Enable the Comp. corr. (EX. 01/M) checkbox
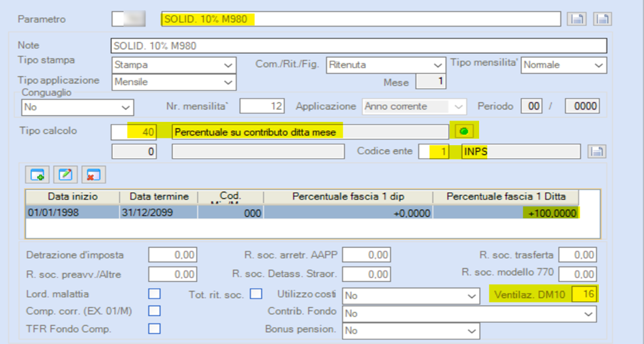 [x=155, y=311]
